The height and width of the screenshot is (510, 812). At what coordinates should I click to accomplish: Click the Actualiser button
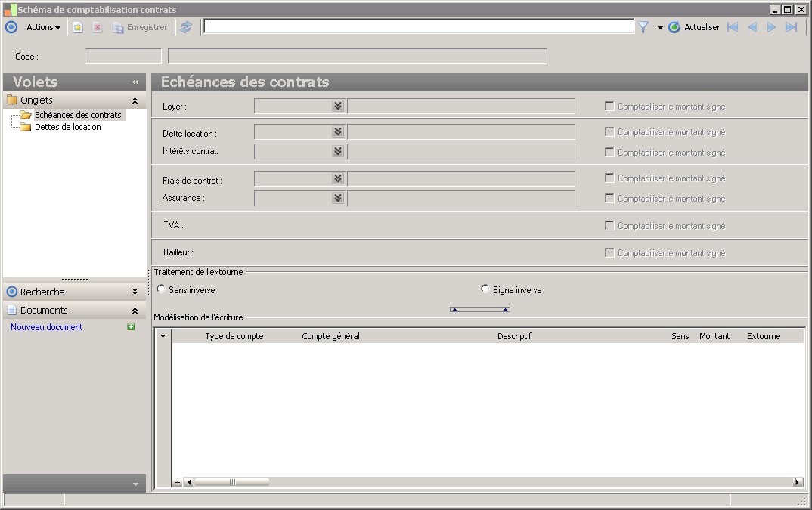[694, 27]
